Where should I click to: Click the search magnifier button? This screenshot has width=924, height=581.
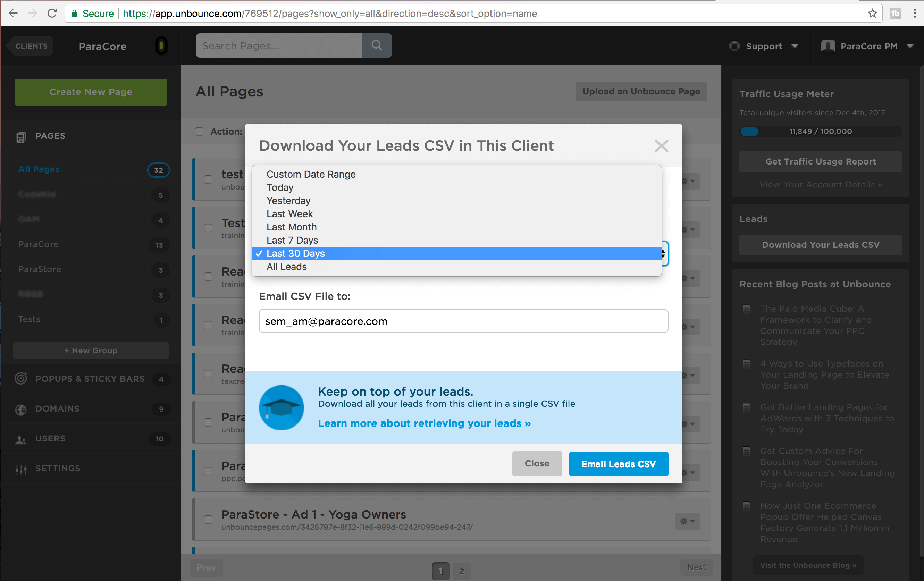point(377,45)
